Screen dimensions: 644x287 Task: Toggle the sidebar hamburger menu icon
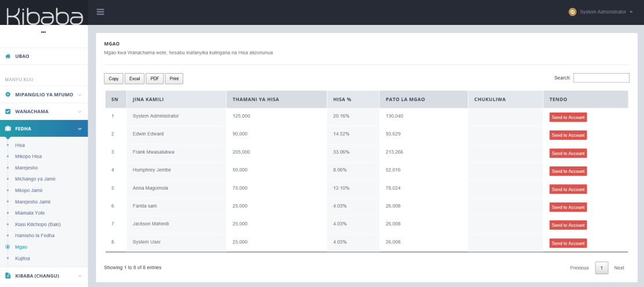(x=100, y=12)
